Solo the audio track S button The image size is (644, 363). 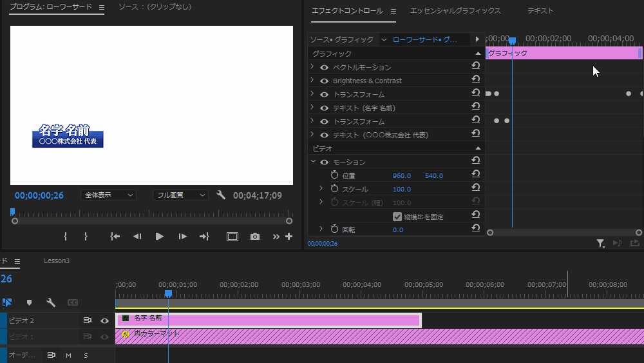(x=86, y=356)
